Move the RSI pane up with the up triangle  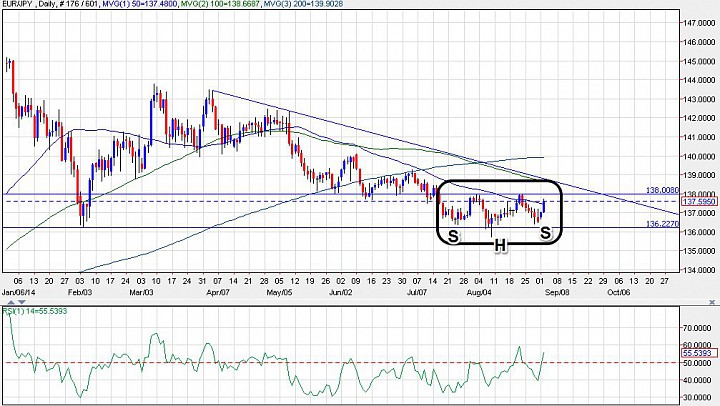coord(11,302)
